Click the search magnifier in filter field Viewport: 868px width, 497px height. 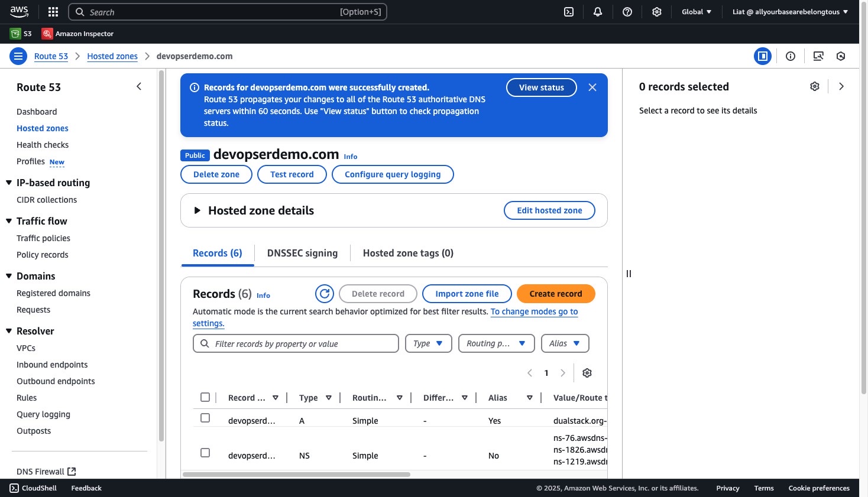click(x=205, y=343)
